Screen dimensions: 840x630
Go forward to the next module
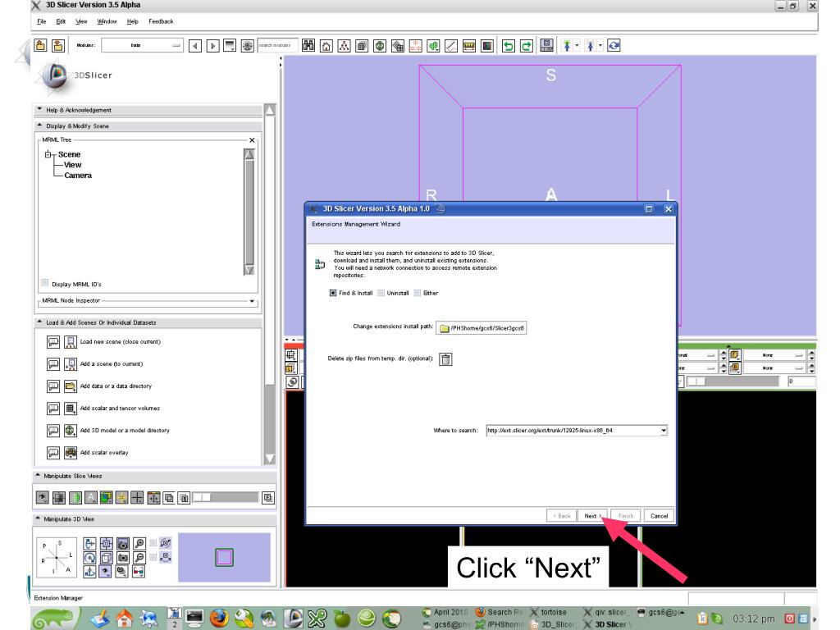(212, 46)
